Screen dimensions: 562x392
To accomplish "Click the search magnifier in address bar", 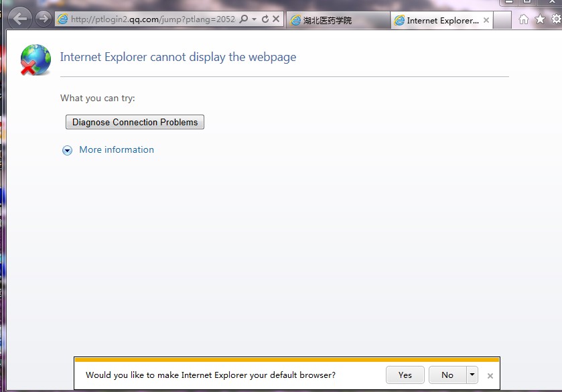I will pos(244,19).
